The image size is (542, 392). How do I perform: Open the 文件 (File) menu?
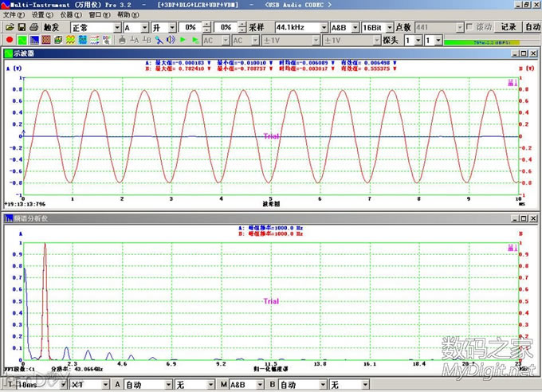(x=12, y=14)
